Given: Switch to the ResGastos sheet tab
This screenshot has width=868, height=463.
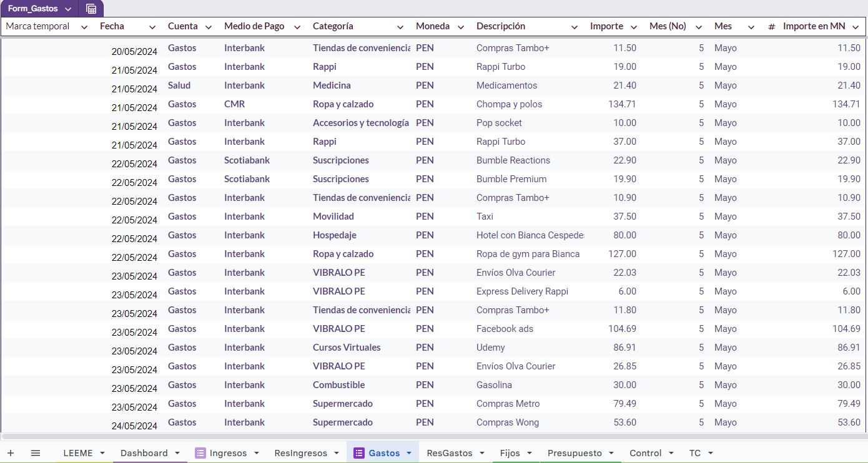Looking at the screenshot, I should (450, 453).
